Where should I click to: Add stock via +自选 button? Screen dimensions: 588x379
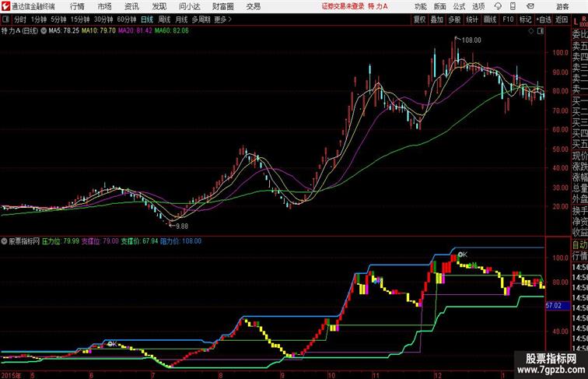coord(544,19)
